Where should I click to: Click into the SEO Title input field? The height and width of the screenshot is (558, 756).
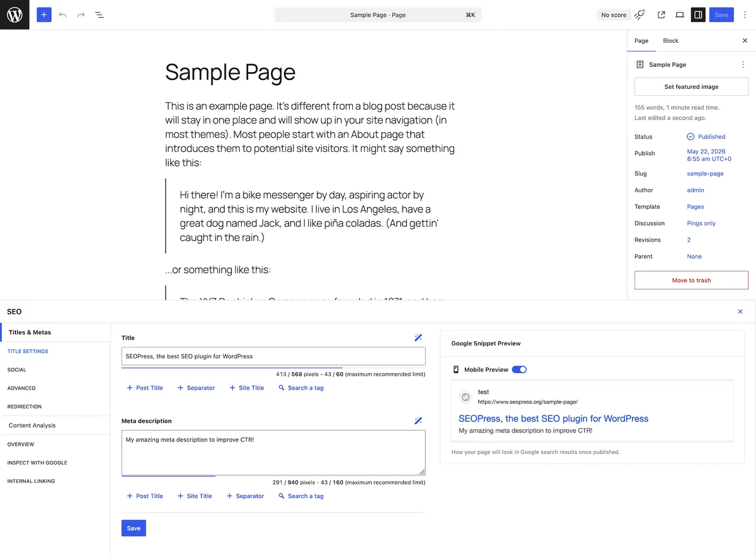pyautogui.click(x=273, y=356)
